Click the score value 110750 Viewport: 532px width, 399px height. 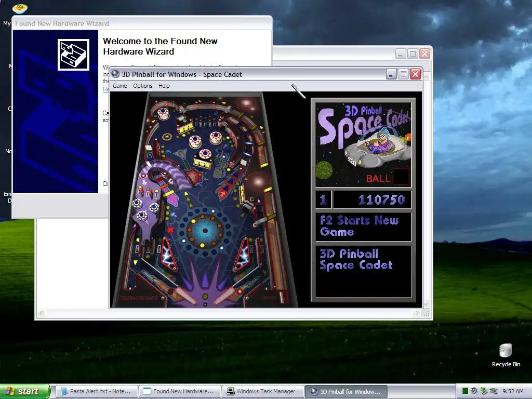click(x=381, y=200)
